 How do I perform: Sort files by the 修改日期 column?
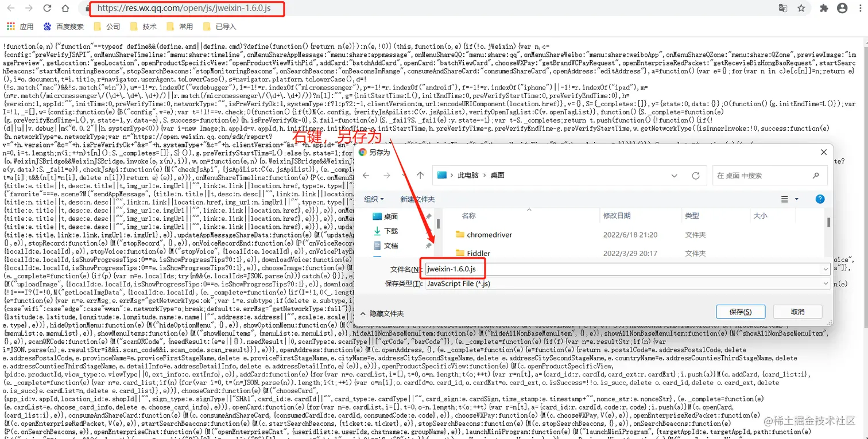[617, 216]
